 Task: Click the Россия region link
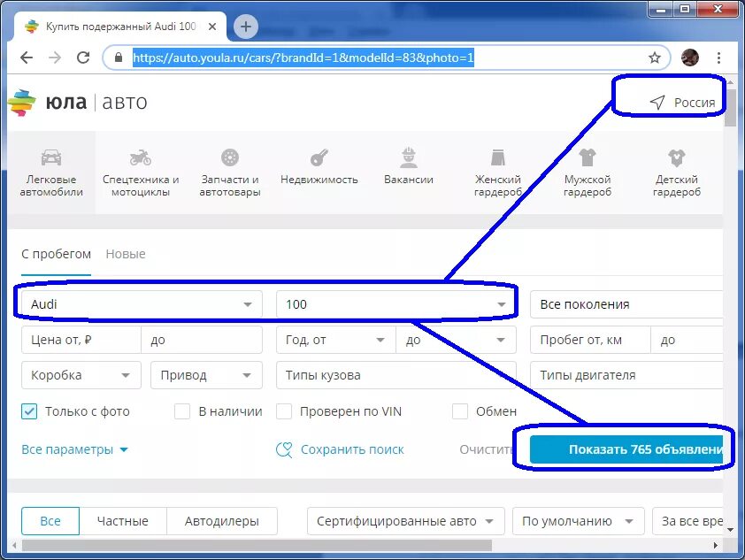coord(695,103)
